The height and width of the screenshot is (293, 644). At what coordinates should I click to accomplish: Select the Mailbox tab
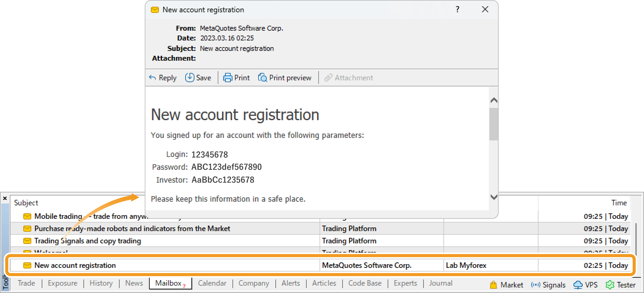coord(170,283)
